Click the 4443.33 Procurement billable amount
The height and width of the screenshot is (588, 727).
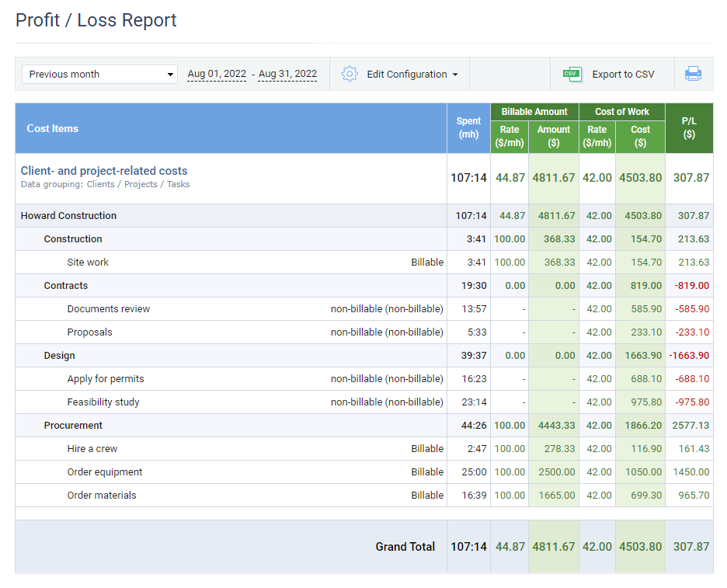tap(556, 425)
